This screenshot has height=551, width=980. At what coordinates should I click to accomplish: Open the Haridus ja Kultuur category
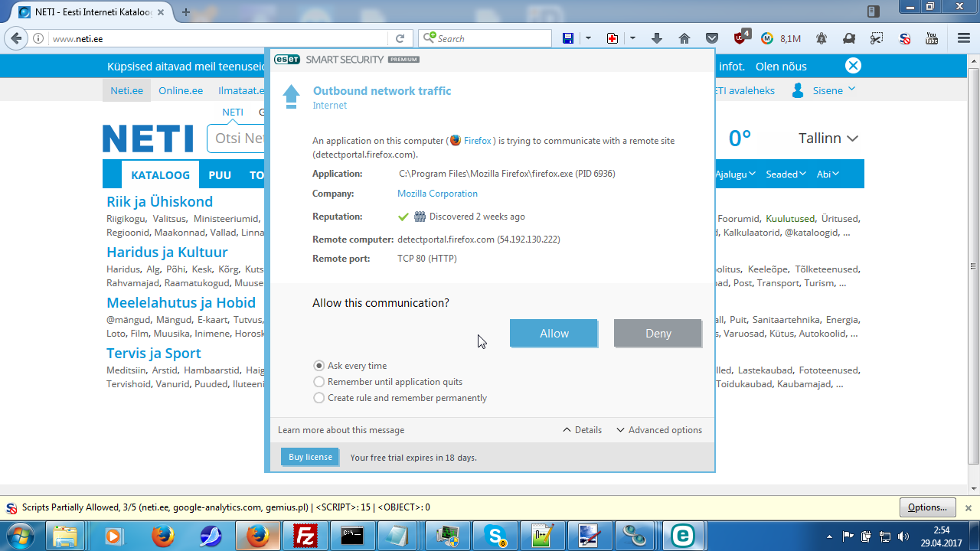167,252
